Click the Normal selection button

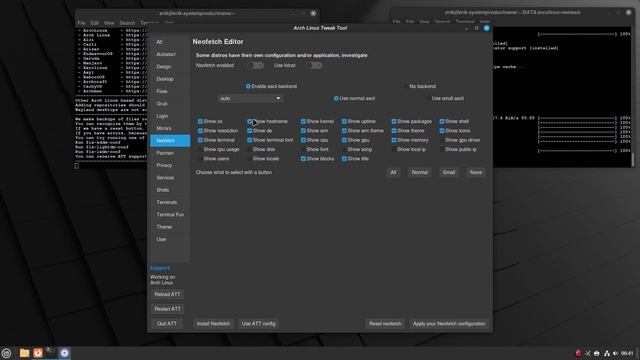click(x=420, y=172)
